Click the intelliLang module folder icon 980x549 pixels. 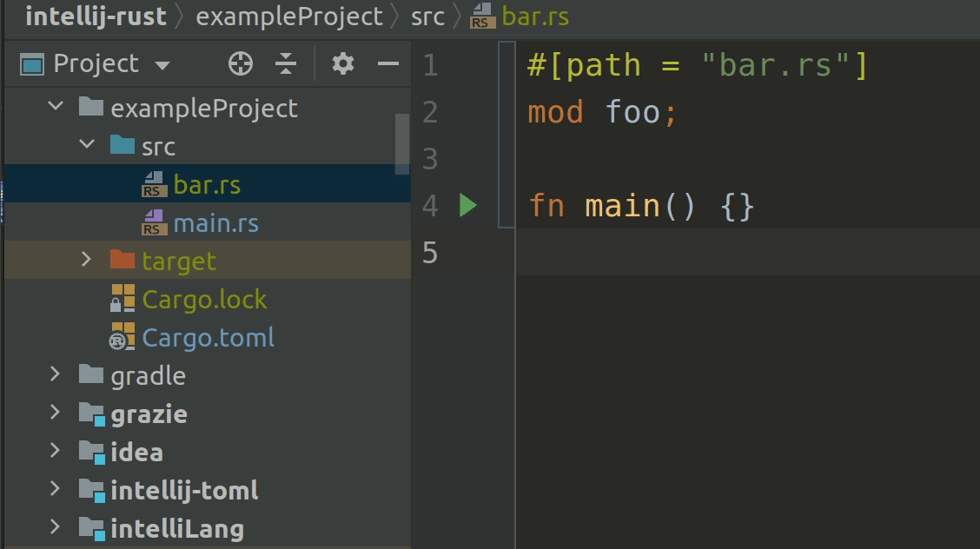(x=92, y=528)
